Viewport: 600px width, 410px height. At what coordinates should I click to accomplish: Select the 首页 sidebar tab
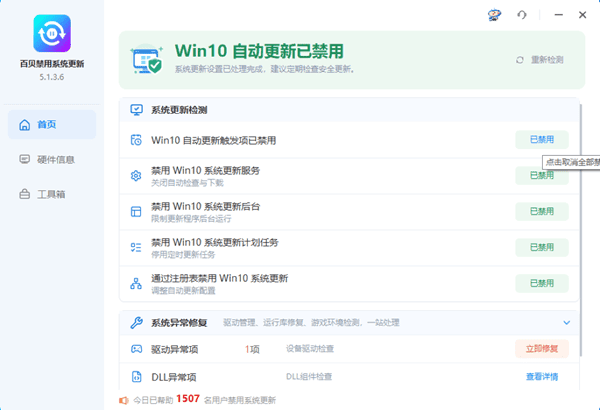coord(52,124)
